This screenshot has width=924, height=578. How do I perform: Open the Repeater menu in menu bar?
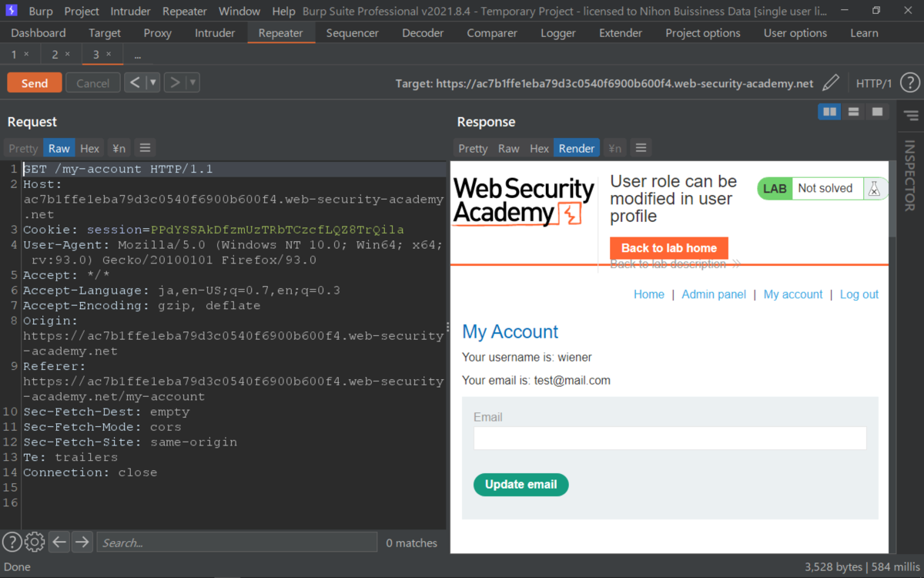point(185,12)
